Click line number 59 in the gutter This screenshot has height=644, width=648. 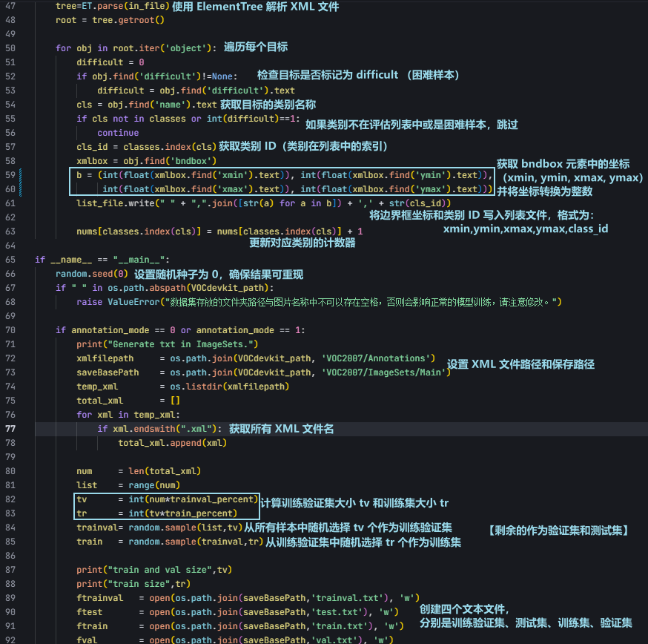pyautogui.click(x=10, y=175)
